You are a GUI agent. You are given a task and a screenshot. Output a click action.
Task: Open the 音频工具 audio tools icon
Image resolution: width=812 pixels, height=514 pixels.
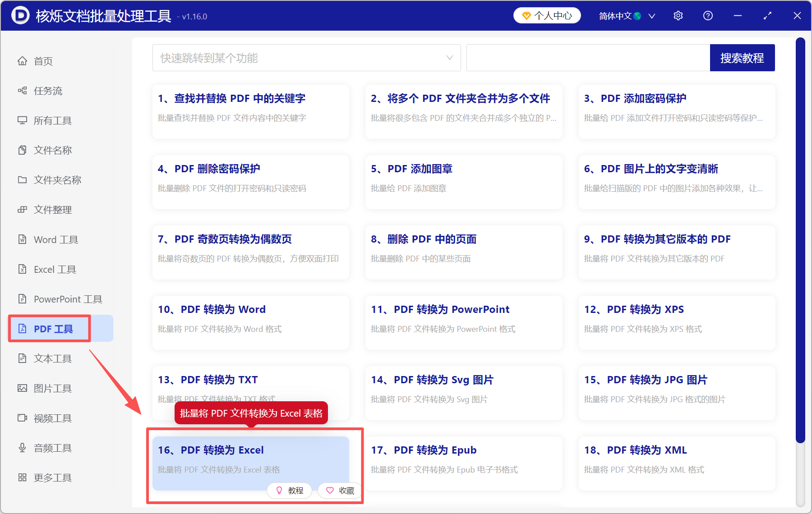[x=52, y=447]
